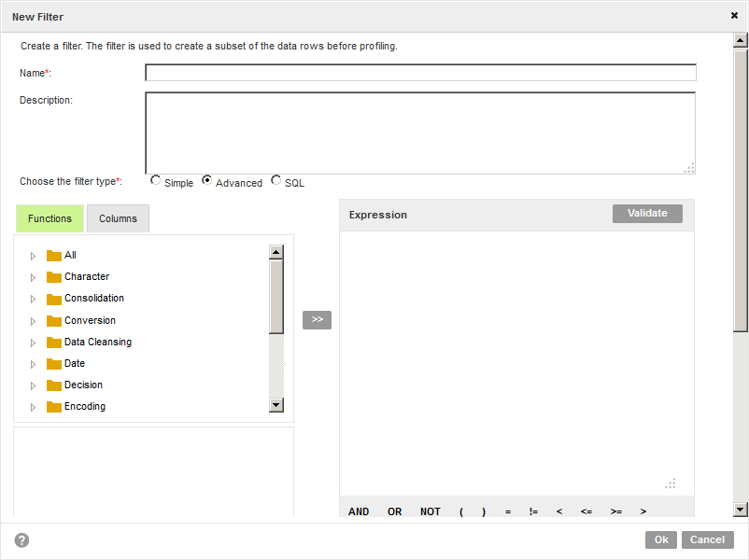
Task: Insert the open parenthesis operator
Action: [x=461, y=511]
